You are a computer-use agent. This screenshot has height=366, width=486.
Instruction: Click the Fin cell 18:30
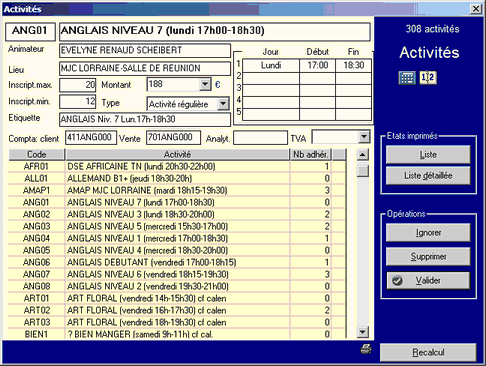[x=353, y=65]
